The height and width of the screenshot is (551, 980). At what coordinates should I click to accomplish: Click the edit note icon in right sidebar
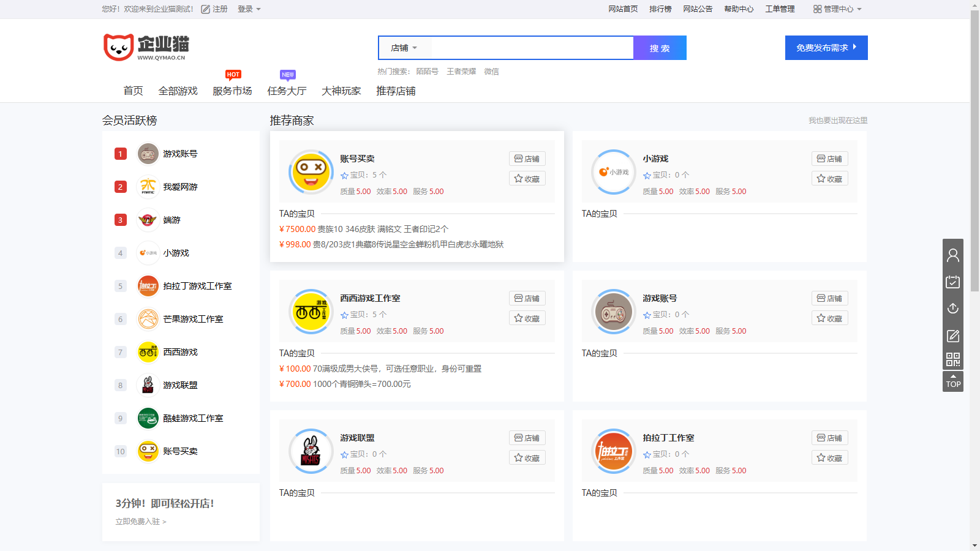click(952, 335)
